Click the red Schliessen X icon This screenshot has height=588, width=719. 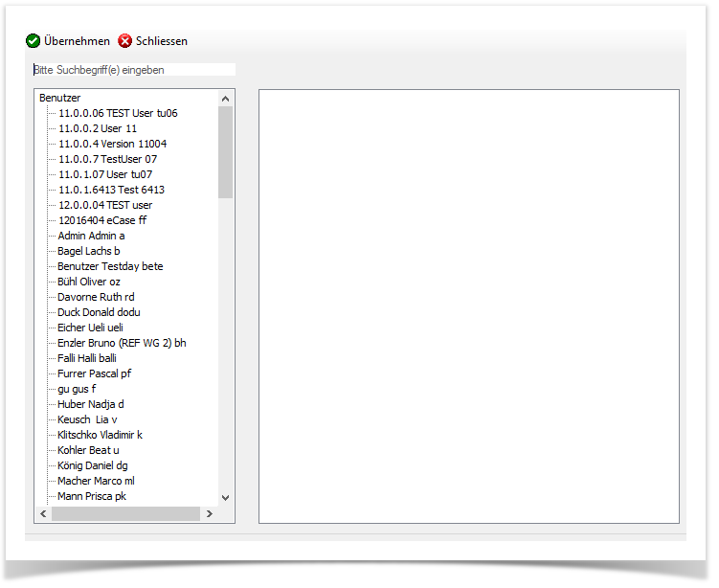124,41
